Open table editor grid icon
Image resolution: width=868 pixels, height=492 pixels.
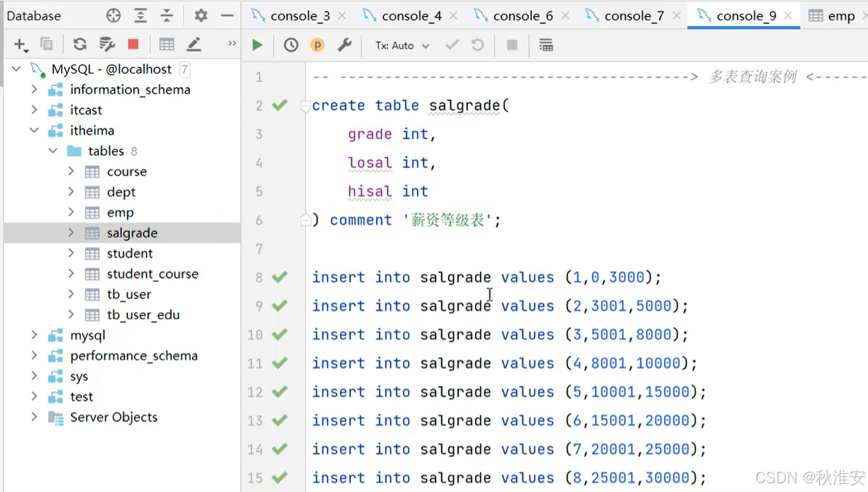(167, 44)
